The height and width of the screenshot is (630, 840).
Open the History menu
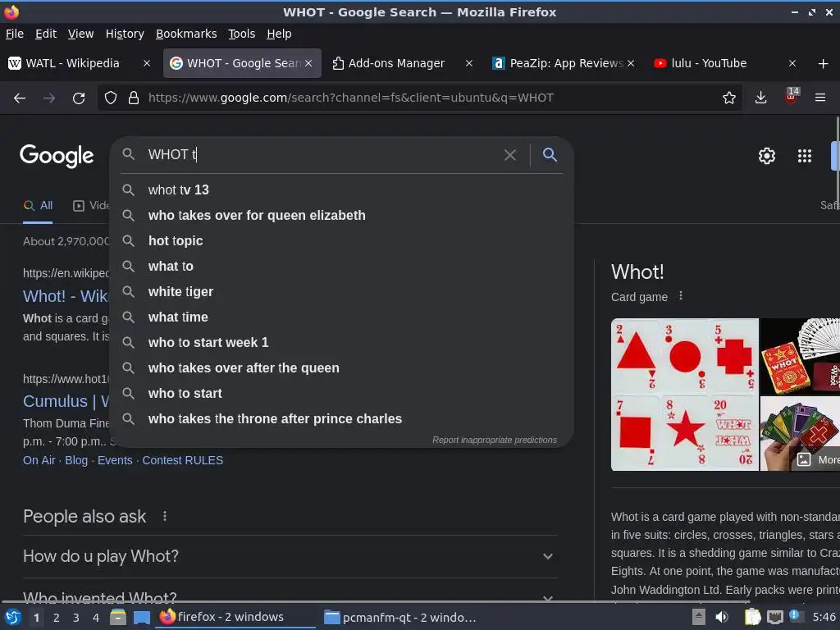(125, 34)
